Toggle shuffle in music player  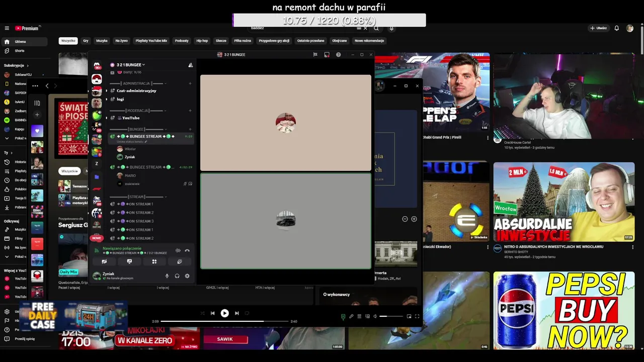click(x=202, y=313)
